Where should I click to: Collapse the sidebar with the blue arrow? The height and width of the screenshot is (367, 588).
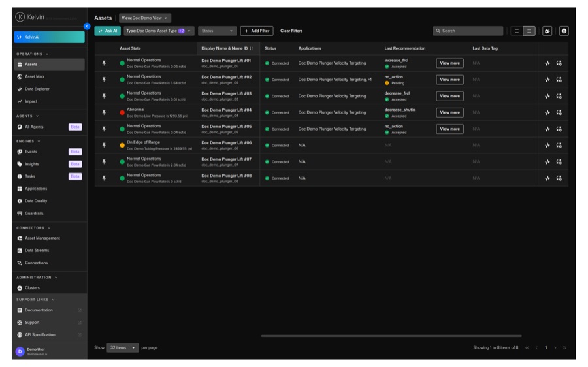87,26
